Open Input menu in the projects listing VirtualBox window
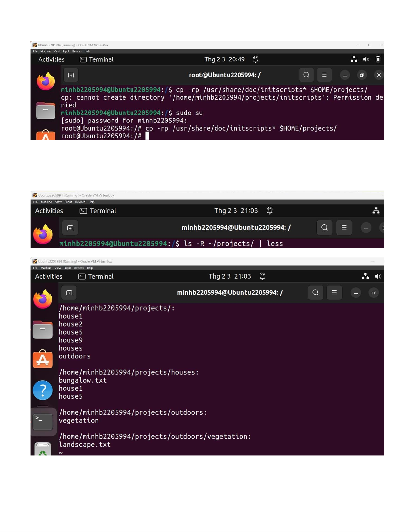This screenshot has height=532, width=411. (67, 268)
